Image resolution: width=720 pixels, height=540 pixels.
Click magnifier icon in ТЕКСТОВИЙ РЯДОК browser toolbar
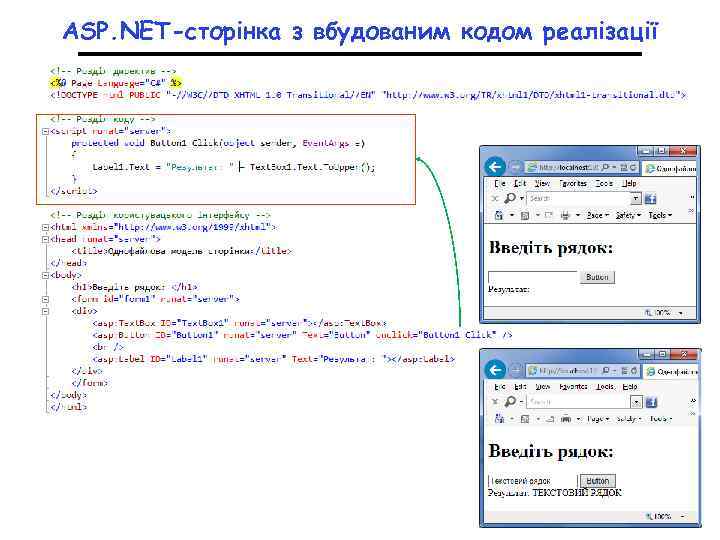510,402
